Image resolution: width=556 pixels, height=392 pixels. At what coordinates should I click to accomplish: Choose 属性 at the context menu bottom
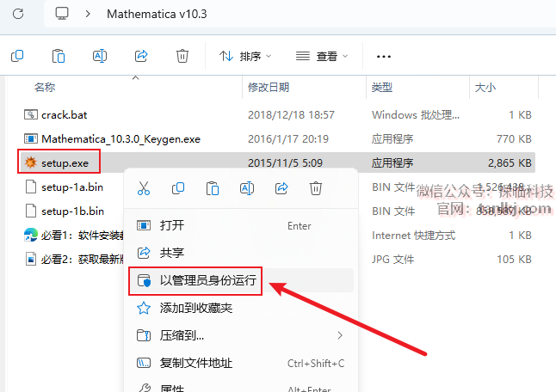[241, 387]
